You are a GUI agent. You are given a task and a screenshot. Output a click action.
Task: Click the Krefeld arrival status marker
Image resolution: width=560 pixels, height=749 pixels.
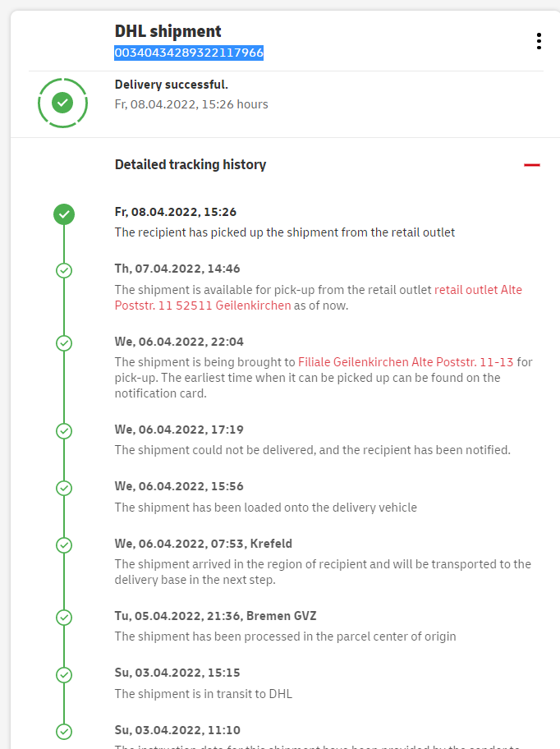(x=64, y=545)
